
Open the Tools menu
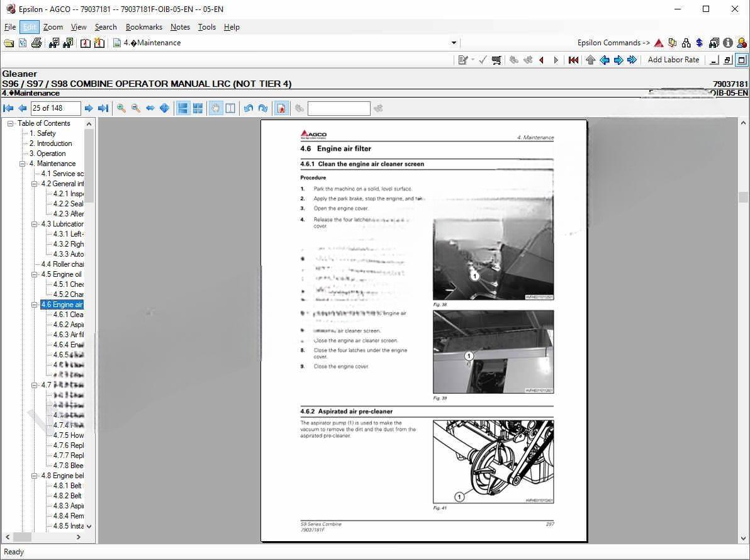[206, 27]
